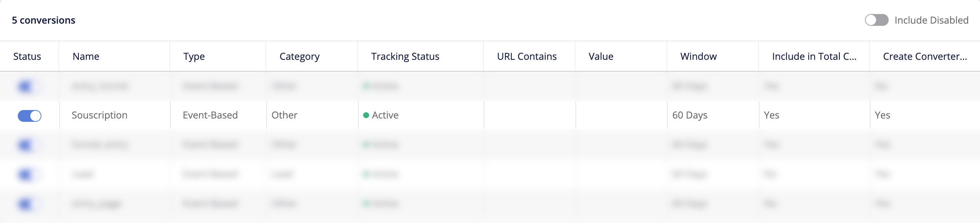Click the green Active status dot for Souscription
The width and height of the screenshot is (980, 223).
click(366, 115)
